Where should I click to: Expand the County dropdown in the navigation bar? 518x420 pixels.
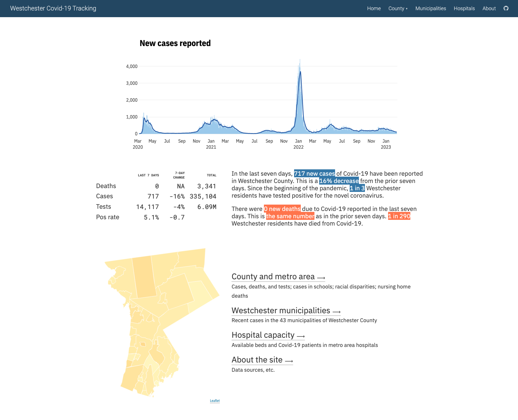click(x=398, y=8)
